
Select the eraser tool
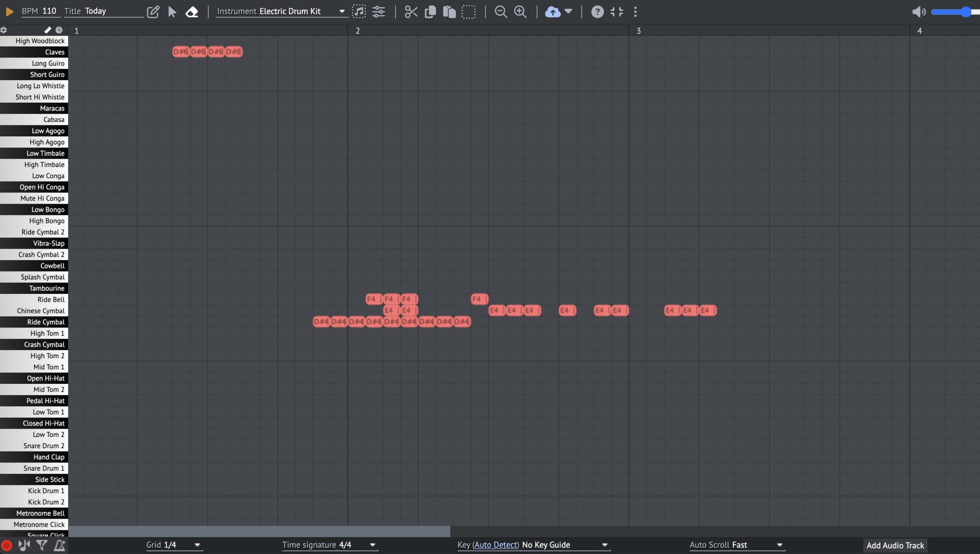192,11
